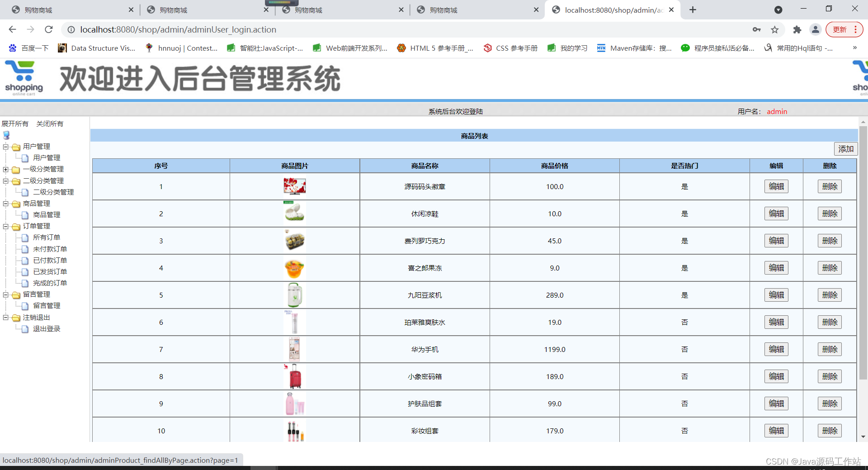Open 已发货订单 in tree
This screenshot has width=868, height=470.
pyautogui.click(x=50, y=272)
